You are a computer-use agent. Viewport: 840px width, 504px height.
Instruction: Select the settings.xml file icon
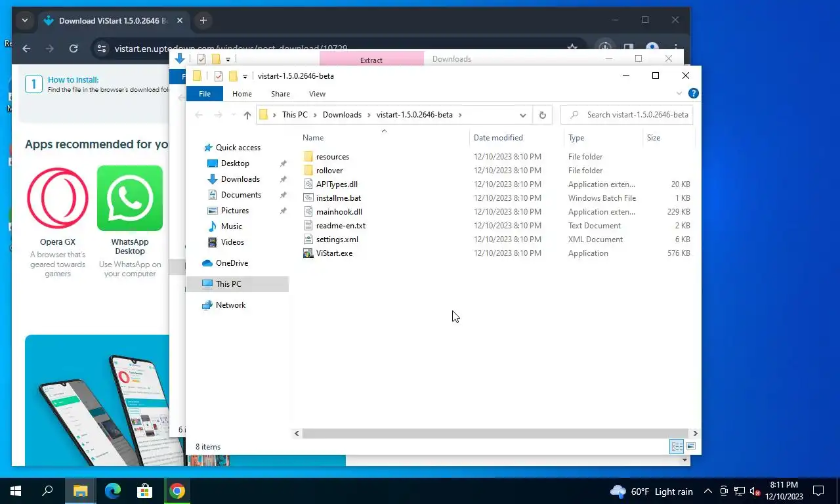pyautogui.click(x=308, y=240)
